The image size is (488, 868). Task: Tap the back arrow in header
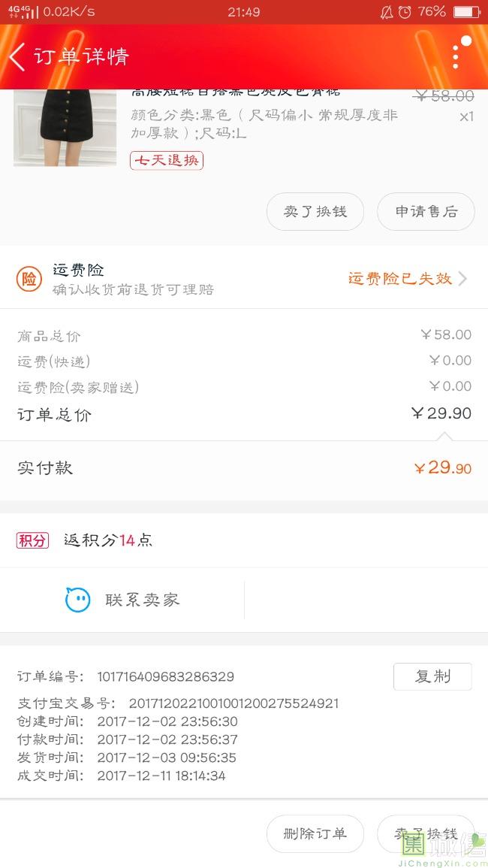(x=17, y=57)
